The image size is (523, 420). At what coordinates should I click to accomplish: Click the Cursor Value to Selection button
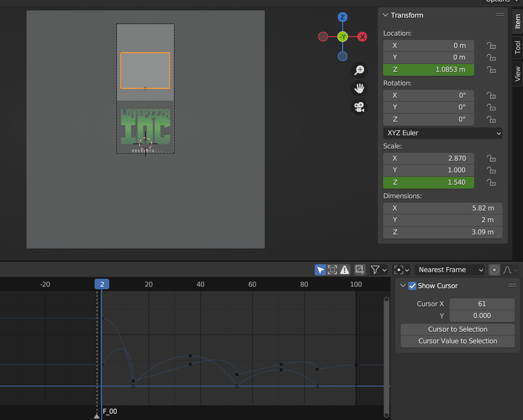coord(458,341)
